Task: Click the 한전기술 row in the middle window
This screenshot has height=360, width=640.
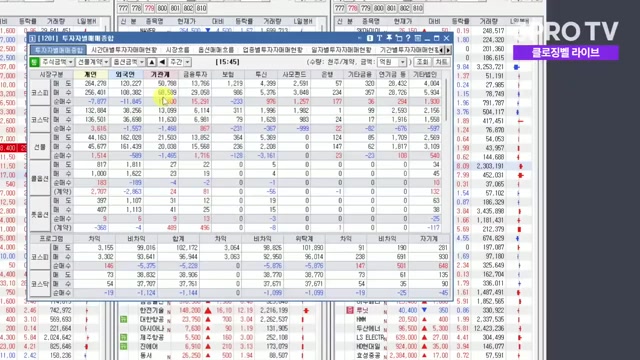Action: 222,310
